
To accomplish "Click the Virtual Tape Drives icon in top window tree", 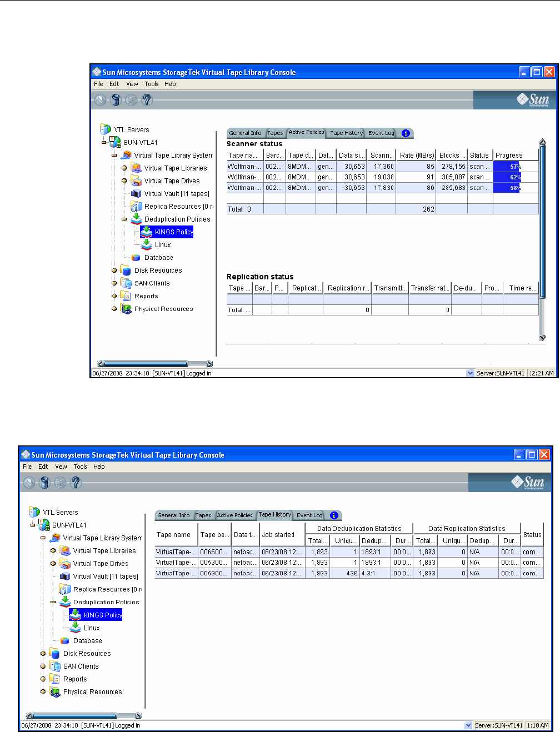I will [x=137, y=181].
